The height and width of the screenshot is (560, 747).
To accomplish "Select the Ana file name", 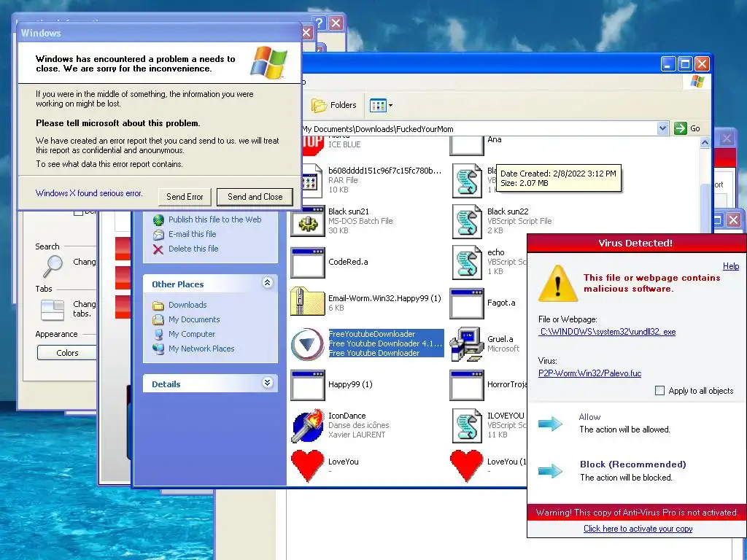I will [x=494, y=139].
